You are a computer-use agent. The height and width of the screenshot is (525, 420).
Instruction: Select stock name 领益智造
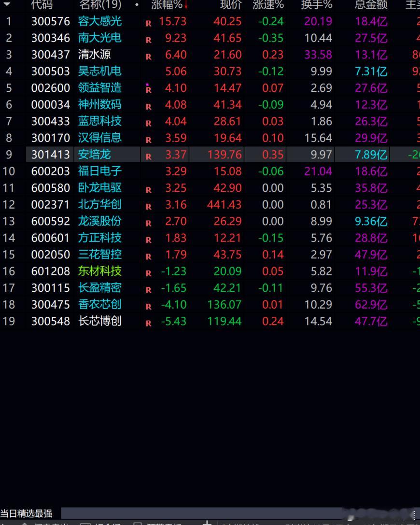click(100, 88)
